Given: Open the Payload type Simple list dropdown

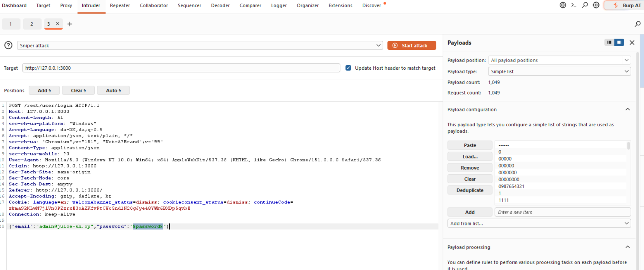Looking at the screenshot, I should [559, 71].
